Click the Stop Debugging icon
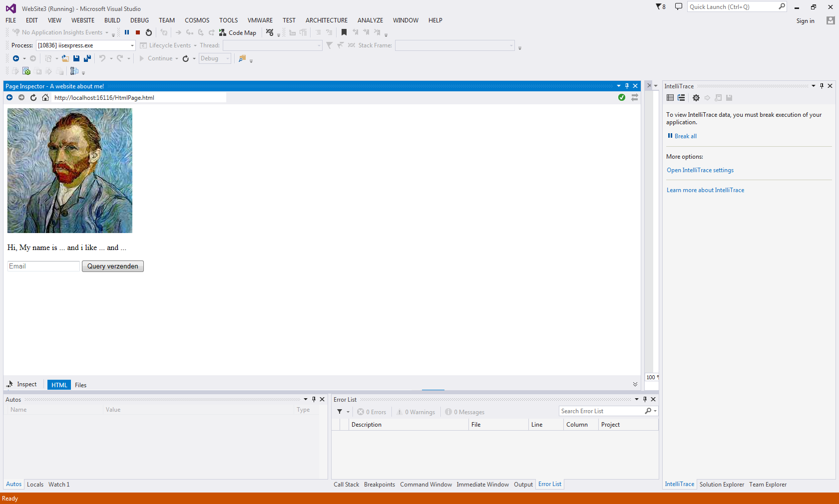The image size is (839, 504). [x=137, y=32]
